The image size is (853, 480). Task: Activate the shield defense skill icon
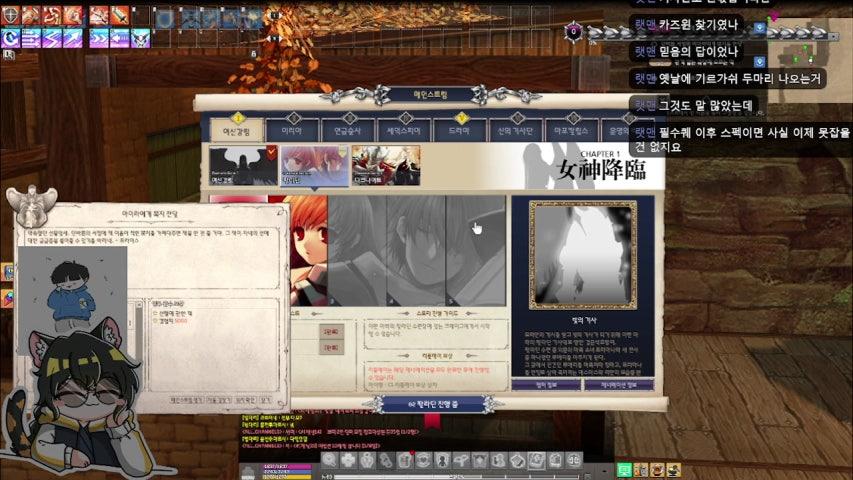coord(10,16)
